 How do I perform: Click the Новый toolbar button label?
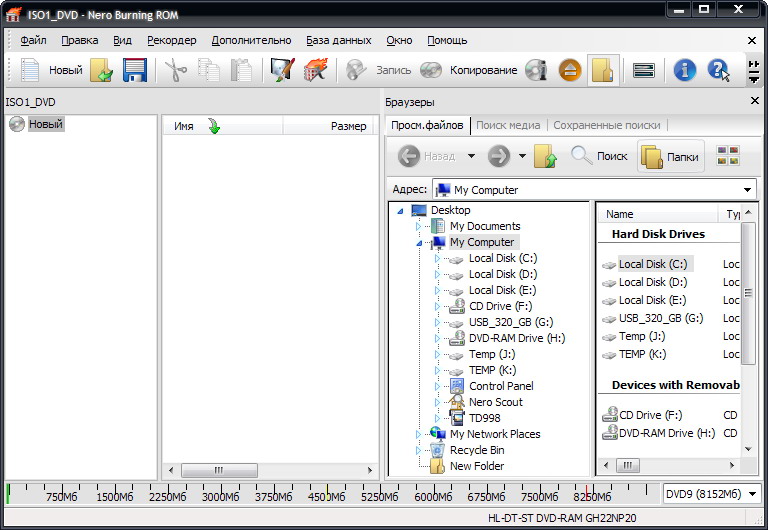click(66, 70)
